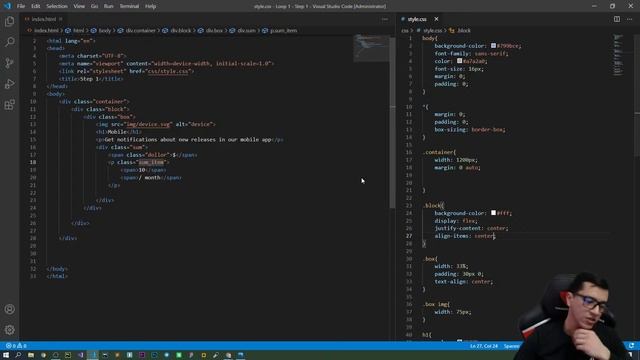640x360 pixels.
Task: Expand the div.container breadcrumb
Action: point(140,30)
